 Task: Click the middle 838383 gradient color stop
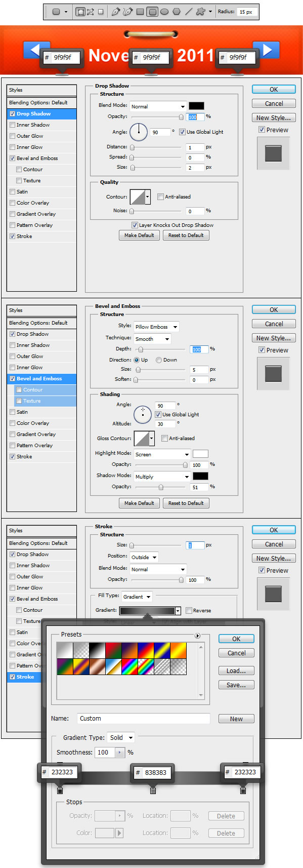tap(153, 790)
